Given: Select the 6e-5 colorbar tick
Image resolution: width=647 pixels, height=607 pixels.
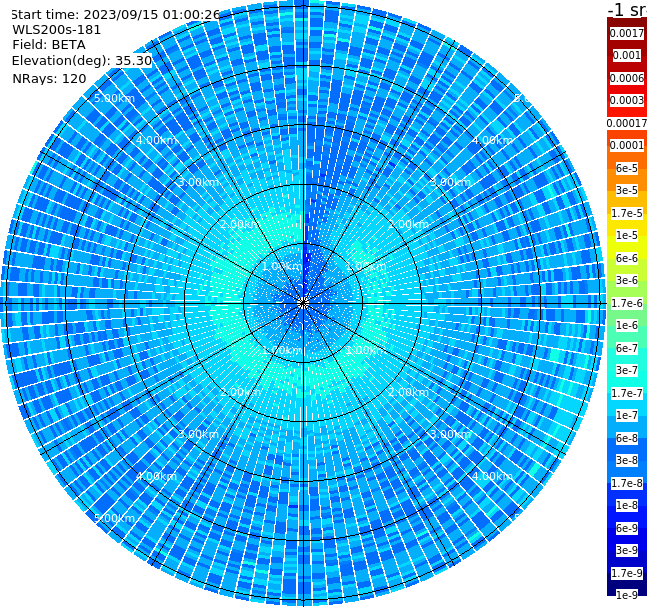Looking at the screenshot, I should (x=627, y=168).
